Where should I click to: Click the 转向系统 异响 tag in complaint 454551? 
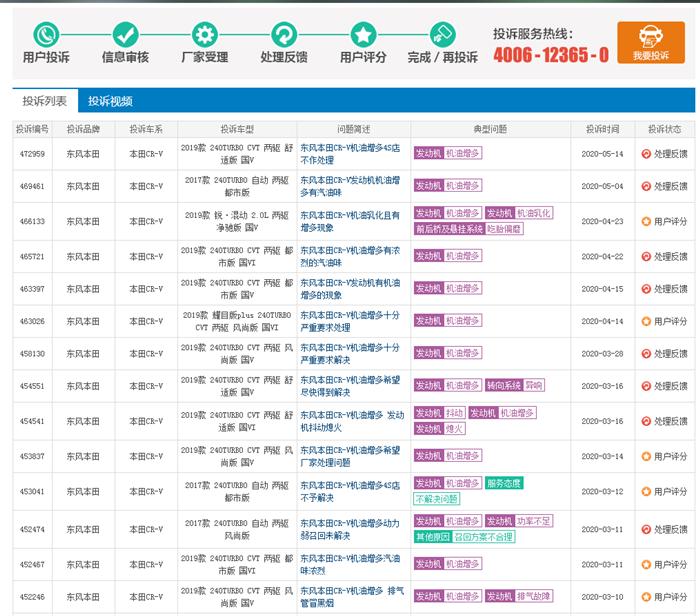pyautogui.click(x=515, y=385)
